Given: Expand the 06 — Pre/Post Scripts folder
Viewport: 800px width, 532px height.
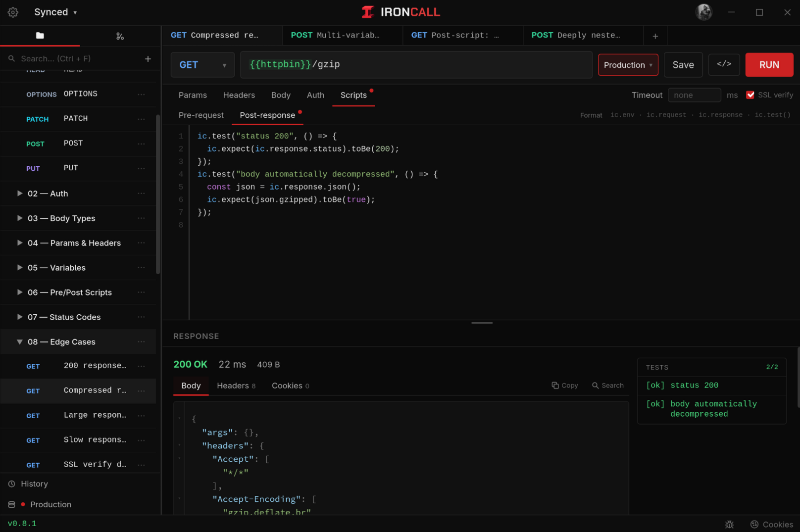Looking at the screenshot, I should click(20, 292).
